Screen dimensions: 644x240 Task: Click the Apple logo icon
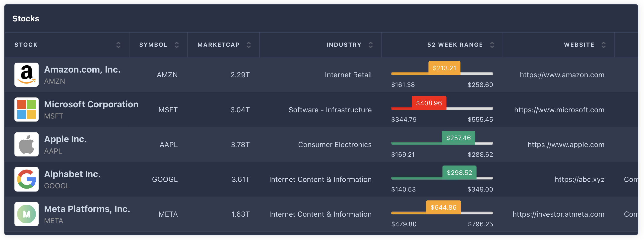[26, 144]
